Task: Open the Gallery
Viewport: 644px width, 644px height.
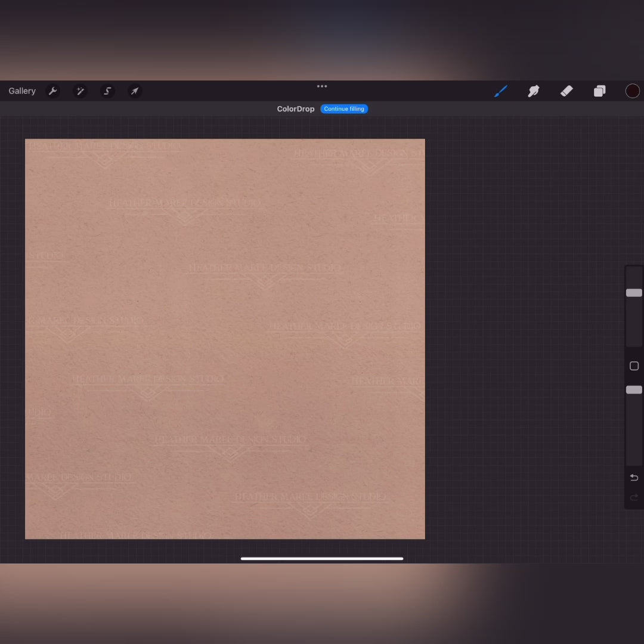Action: point(22,91)
